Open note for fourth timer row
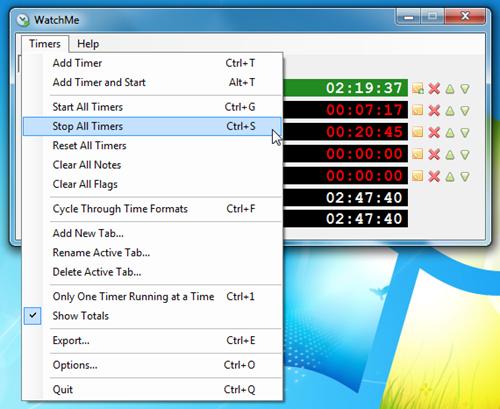Image resolution: width=500 pixels, height=409 pixels. coord(418,154)
